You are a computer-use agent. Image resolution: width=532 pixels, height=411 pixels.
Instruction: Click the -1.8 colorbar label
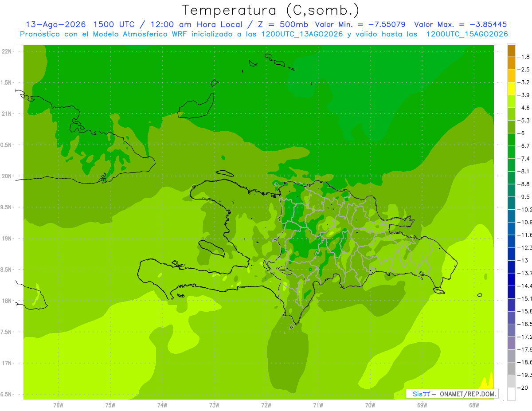pos(524,57)
